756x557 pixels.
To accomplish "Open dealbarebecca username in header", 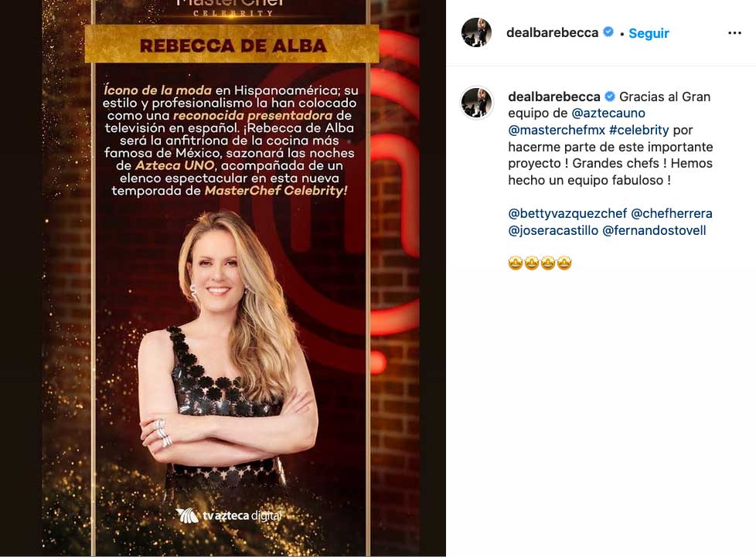I will tap(552, 32).
